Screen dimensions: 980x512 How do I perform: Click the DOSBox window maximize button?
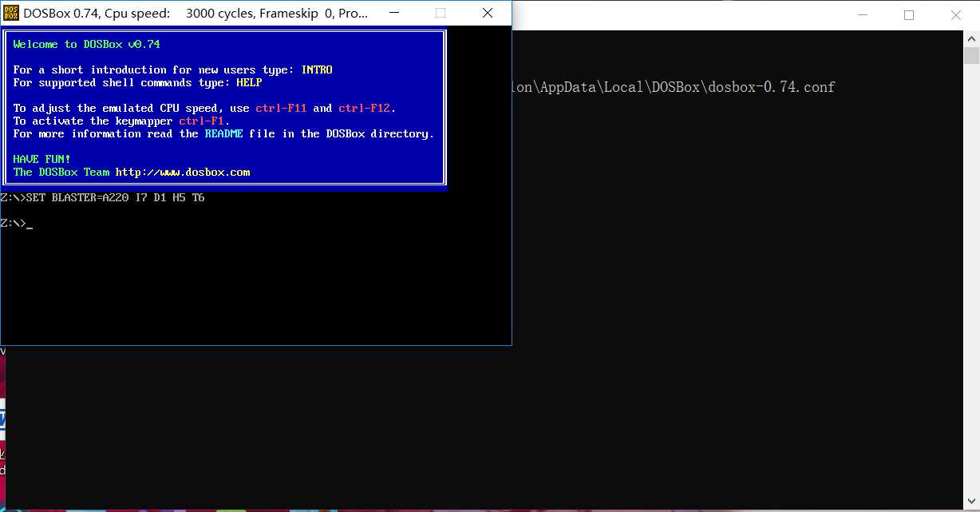[x=441, y=14]
